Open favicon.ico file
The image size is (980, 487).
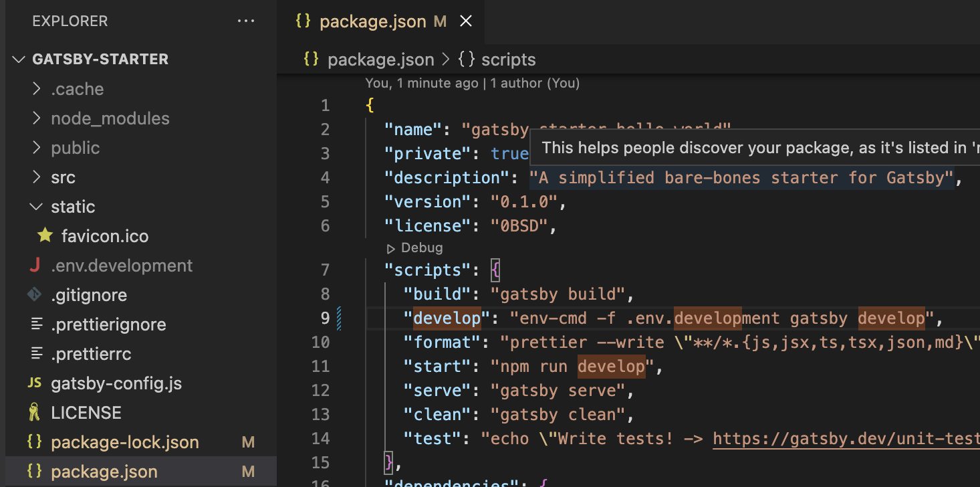[x=105, y=236]
